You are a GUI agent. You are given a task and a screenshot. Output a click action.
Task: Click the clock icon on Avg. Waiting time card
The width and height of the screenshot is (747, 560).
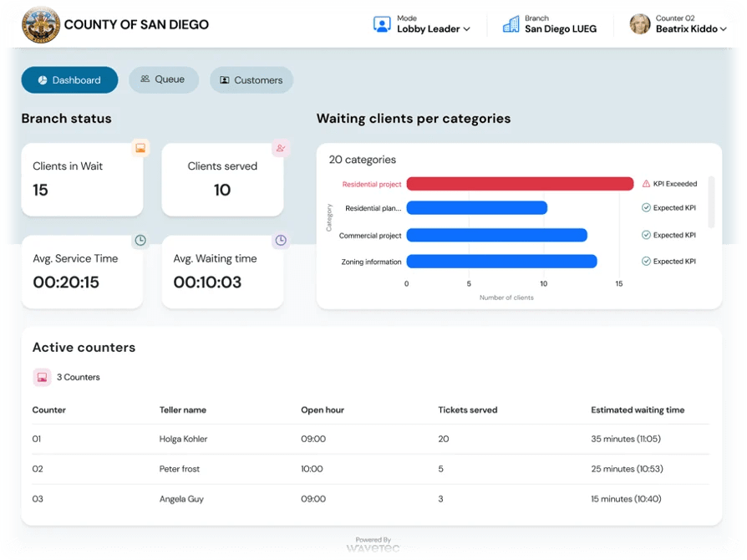[x=281, y=242]
